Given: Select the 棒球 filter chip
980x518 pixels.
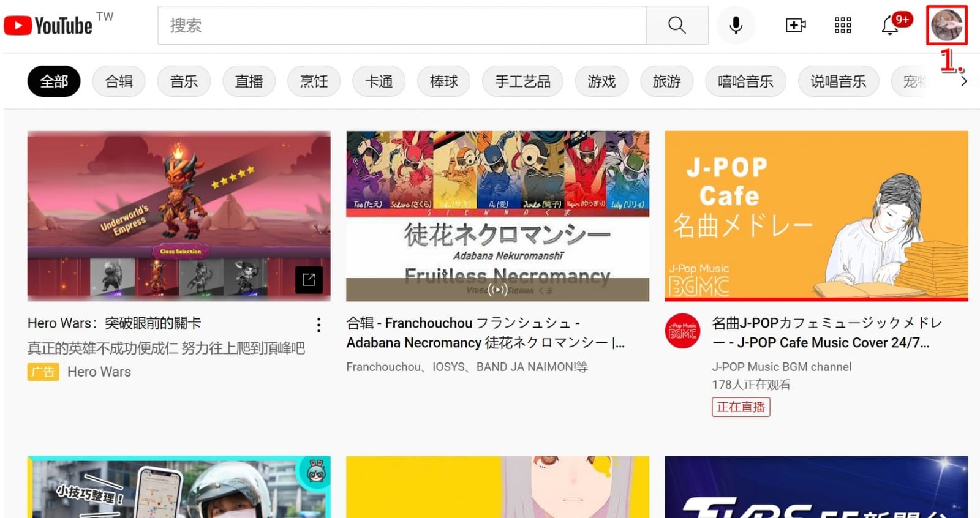Looking at the screenshot, I should pyautogui.click(x=443, y=81).
